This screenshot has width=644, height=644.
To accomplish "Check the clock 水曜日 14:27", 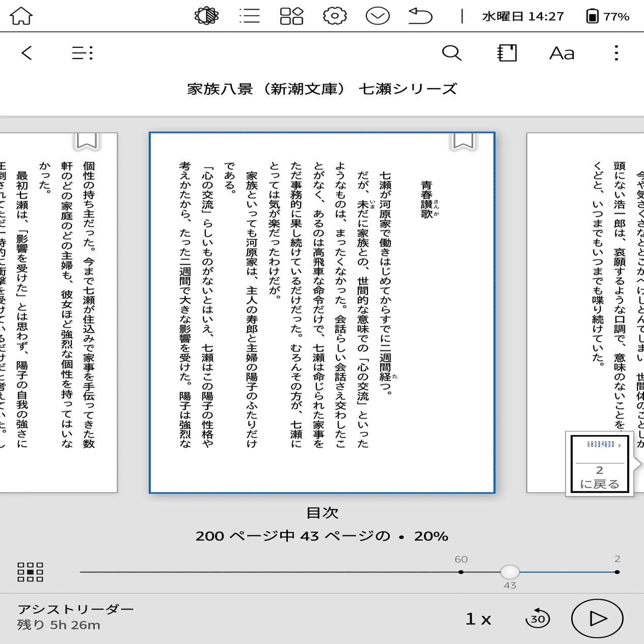I will coord(523,16).
